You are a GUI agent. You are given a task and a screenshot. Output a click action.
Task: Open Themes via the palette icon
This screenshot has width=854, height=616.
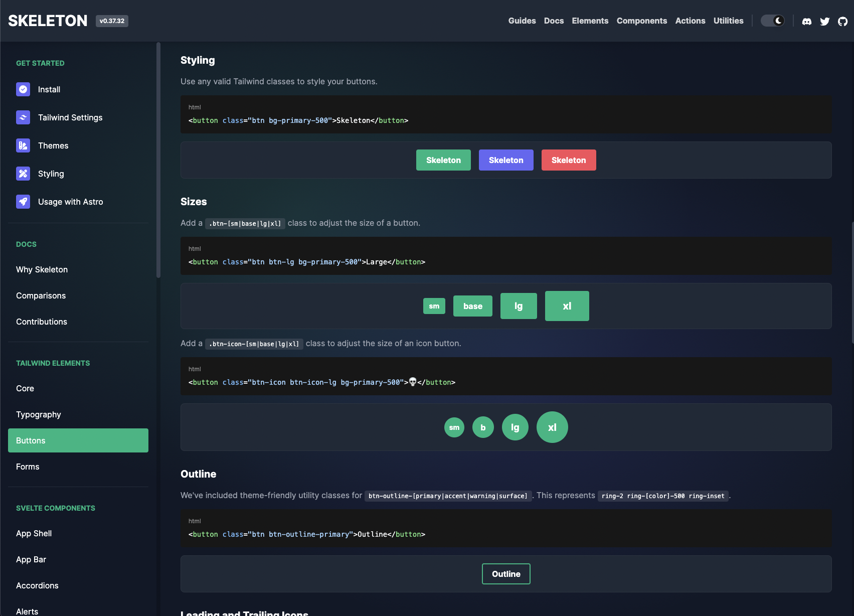(x=23, y=145)
